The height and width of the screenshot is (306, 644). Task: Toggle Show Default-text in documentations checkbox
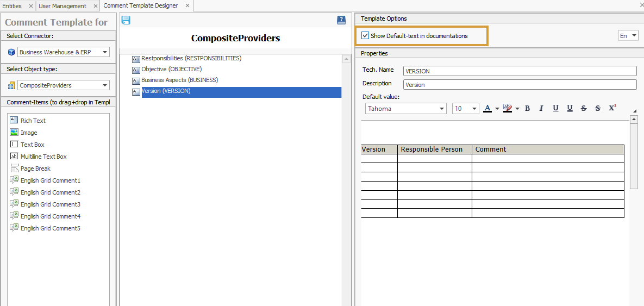click(x=365, y=36)
